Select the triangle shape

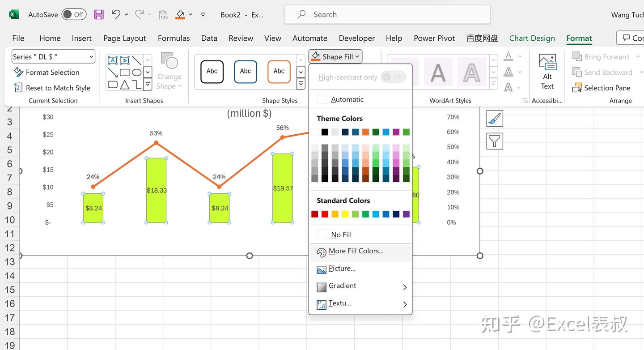(125, 84)
